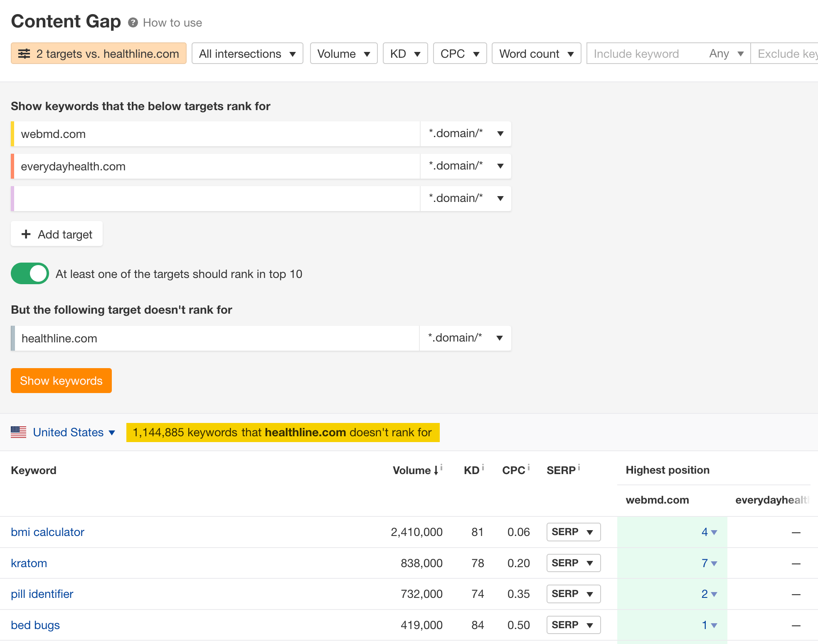Open the bed bugs keyword link
The image size is (818, 644).
click(x=35, y=625)
